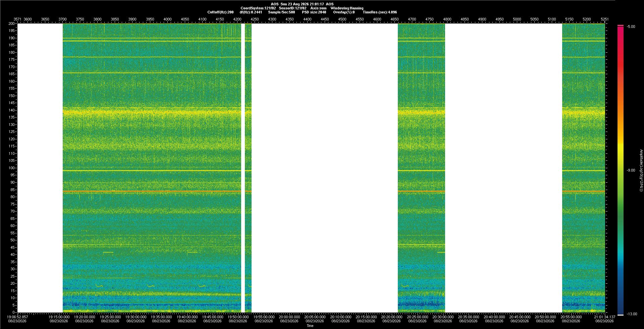Click the "20:00:00.000" time tick label
This screenshot has height=329, width=644.
(x=289, y=317)
